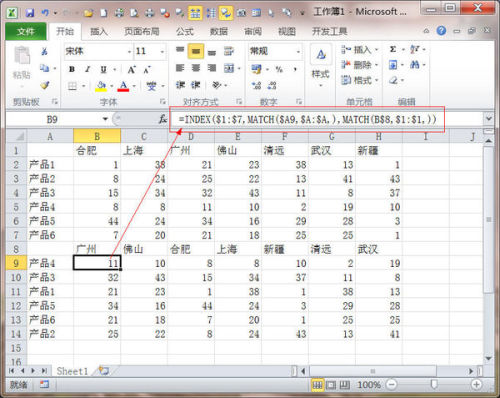Open the Clipboard pane launcher
The height and width of the screenshot is (398, 500).
[55, 101]
